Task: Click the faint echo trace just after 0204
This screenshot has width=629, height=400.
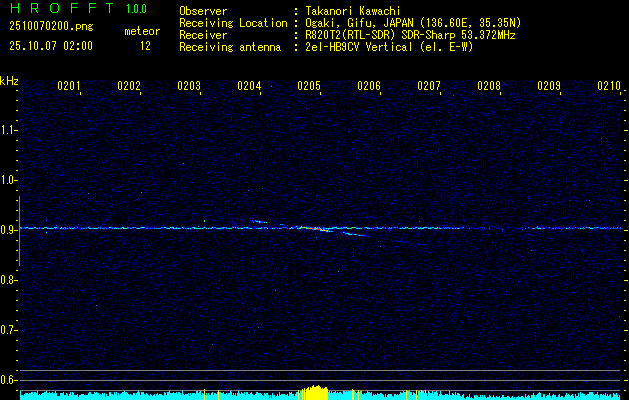Action: point(258,221)
